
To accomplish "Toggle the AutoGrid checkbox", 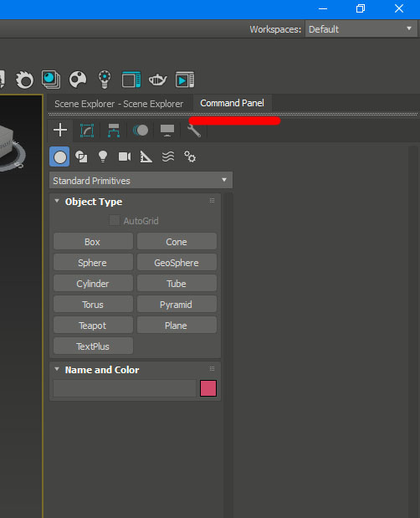I will click(115, 220).
